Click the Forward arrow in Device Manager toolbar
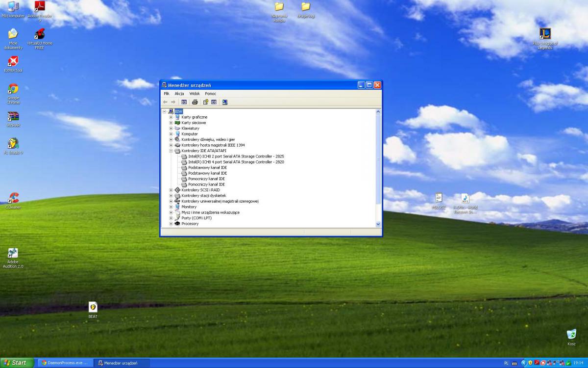This screenshot has height=368, width=588. click(173, 102)
